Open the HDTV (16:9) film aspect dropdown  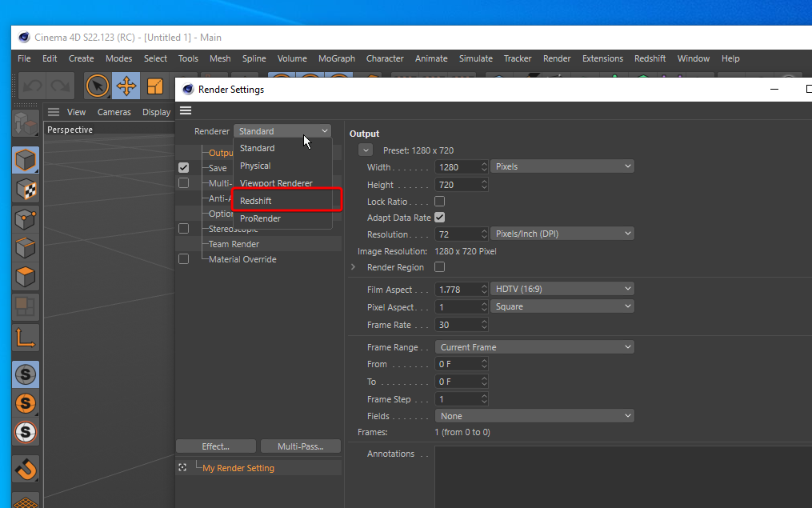click(562, 289)
